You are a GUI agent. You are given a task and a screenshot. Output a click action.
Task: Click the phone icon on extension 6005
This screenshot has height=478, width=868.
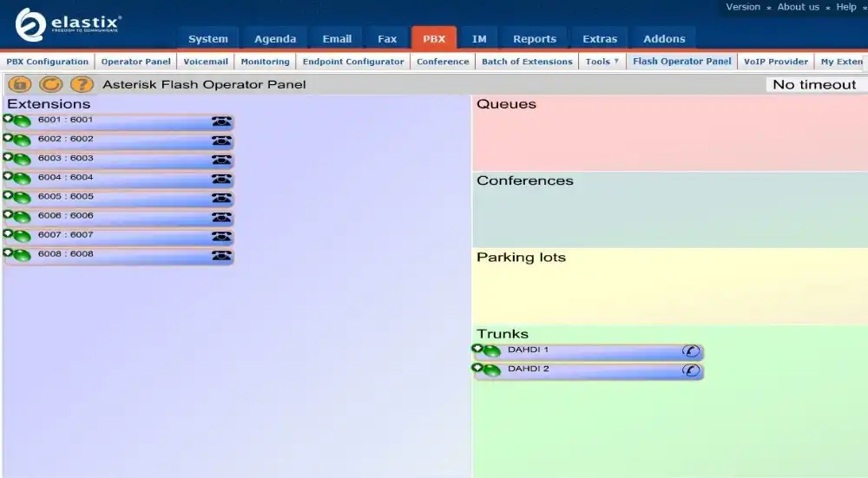tap(221, 198)
